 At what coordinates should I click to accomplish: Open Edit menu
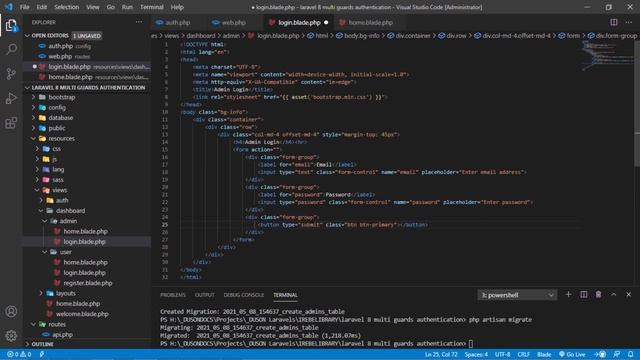42,7
